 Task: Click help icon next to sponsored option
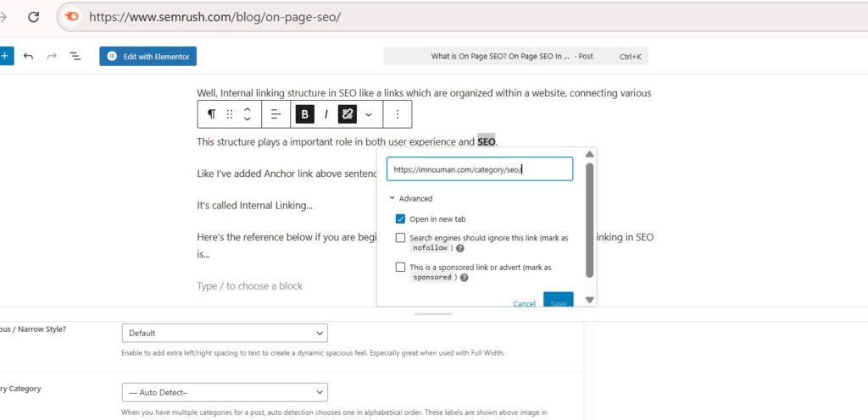click(x=465, y=278)
